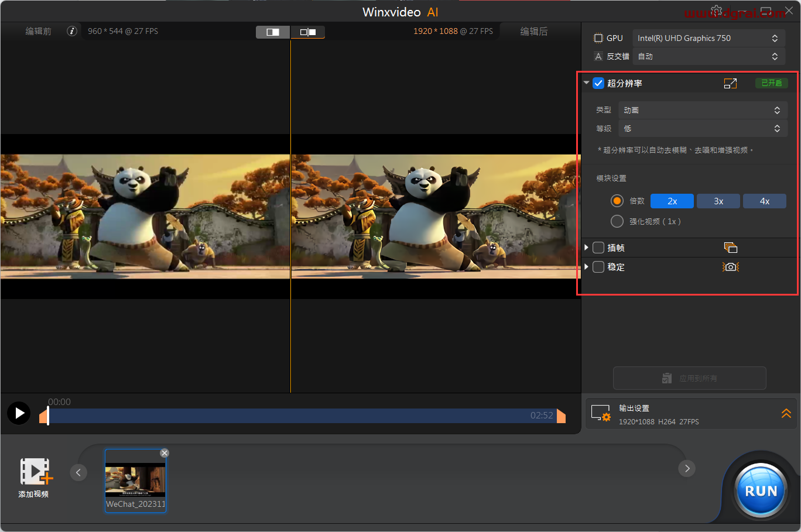Click the 编辑前 label
This screenshot has width=801, height=532.
[x=39, y=31]
